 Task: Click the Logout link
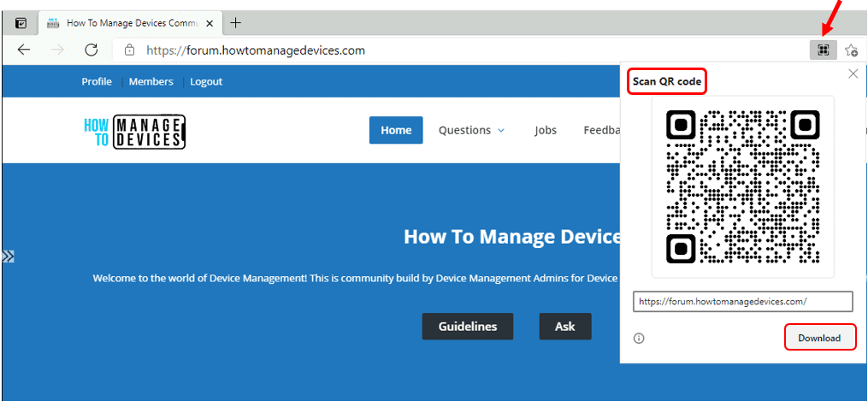tap(206, 81)
